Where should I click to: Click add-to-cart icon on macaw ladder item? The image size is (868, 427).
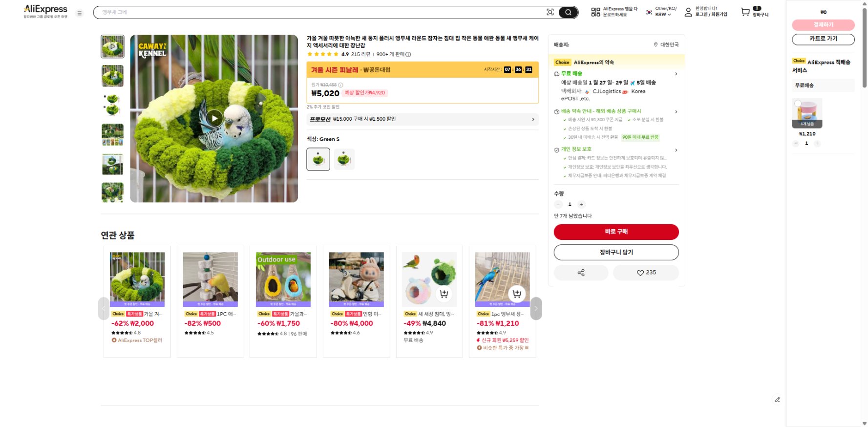(517, 294)
